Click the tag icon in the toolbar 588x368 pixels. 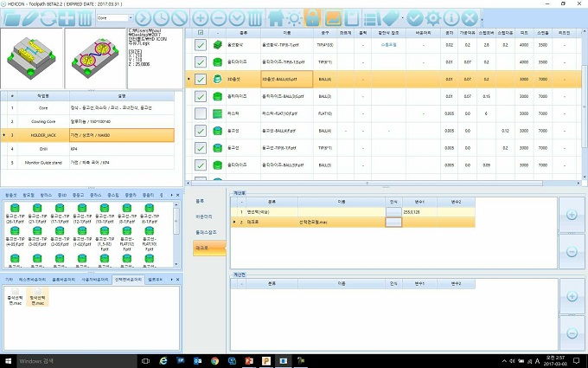pyautogui.click(x=388, y=17)
